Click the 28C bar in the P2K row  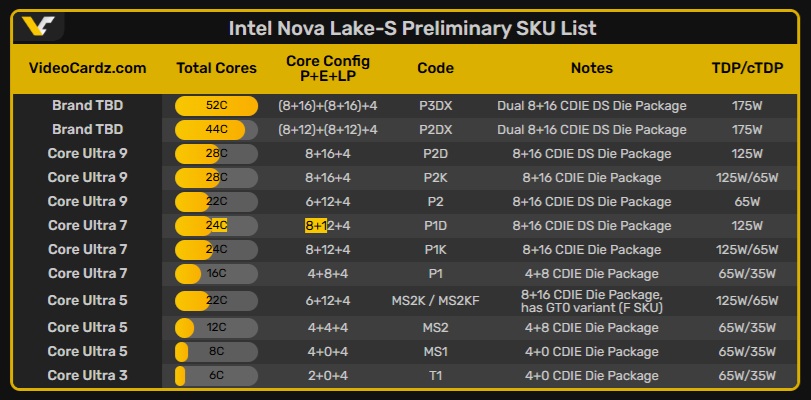pyautogui.click(x=216, y=177)
